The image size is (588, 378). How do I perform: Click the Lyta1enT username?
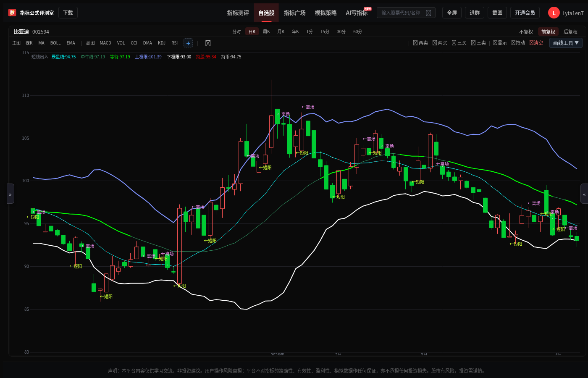tap(573, 13)
